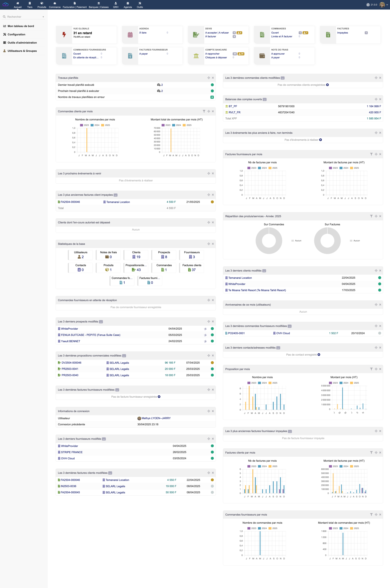The height and width of the screenshot is (588, 390).
Task: Filter the Commandes clients par mois widget
Action: (204, 111)
